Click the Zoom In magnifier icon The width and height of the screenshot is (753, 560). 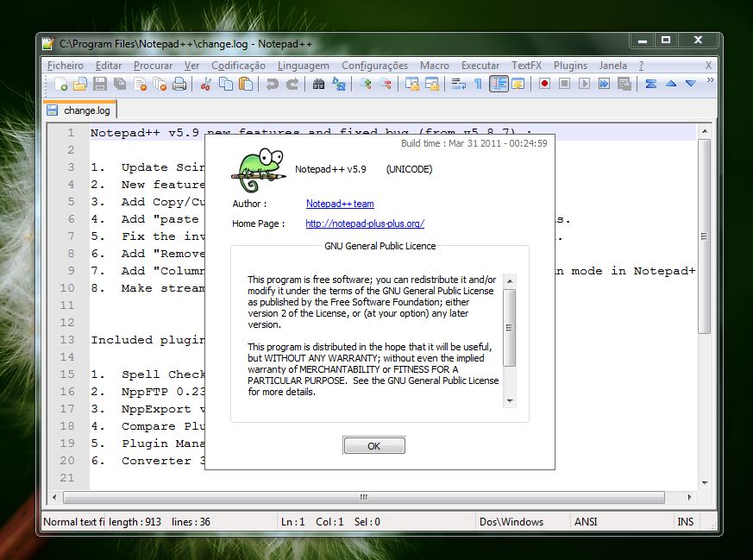(365, 85)
